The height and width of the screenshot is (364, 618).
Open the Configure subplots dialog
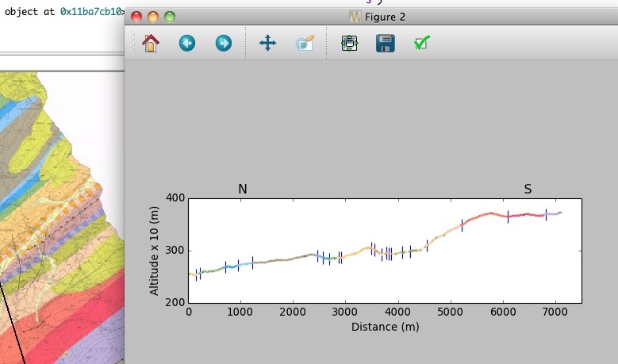pos(350,44)
